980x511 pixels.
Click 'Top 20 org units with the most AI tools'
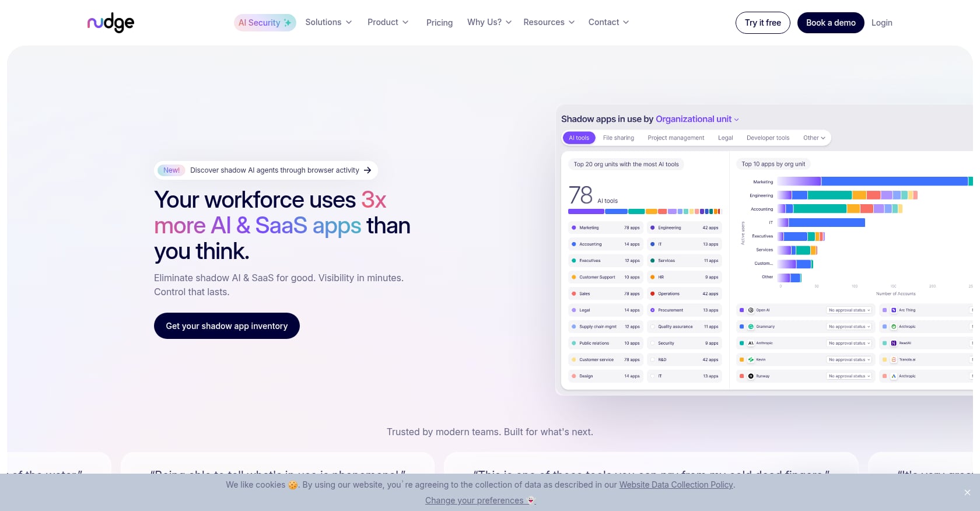coord(626,164)
